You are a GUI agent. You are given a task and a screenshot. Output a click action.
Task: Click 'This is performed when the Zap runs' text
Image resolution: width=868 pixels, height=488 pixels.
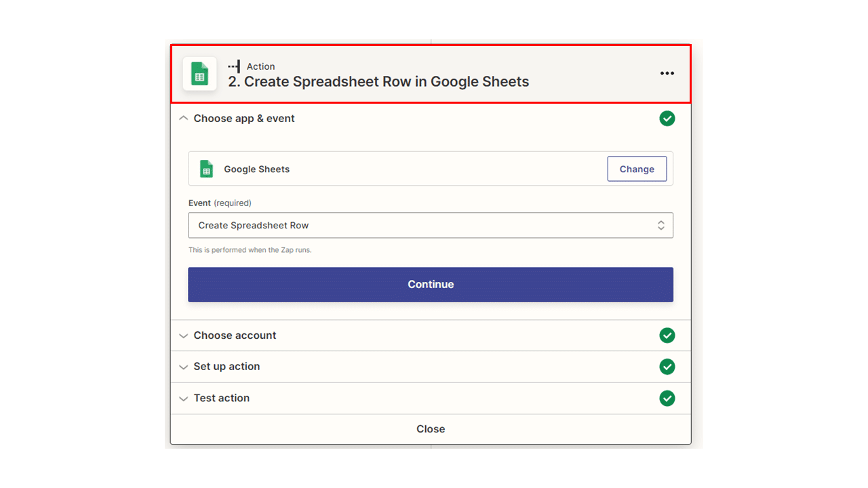pos(250,250)
